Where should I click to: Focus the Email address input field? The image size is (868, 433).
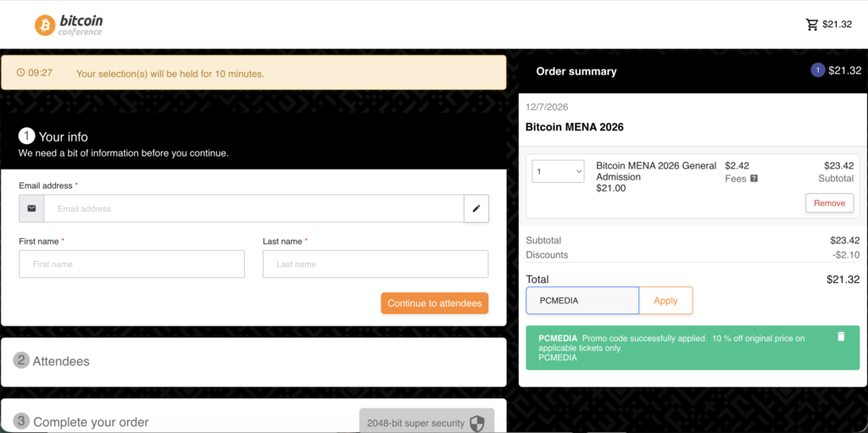[x=254, y=208]
